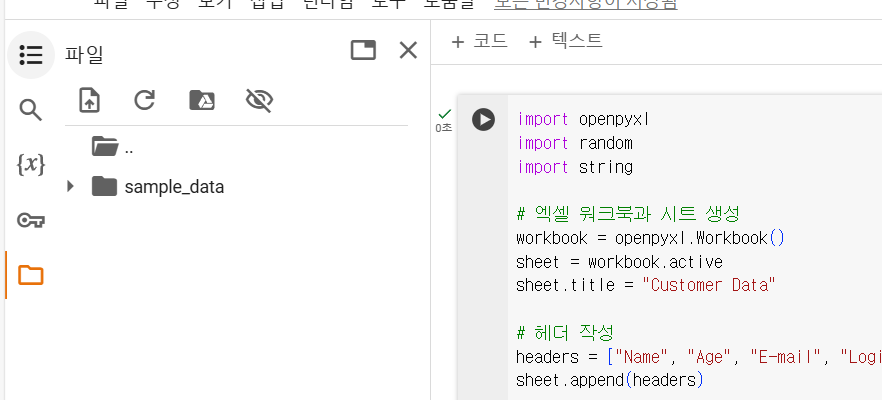
Task: Click the 'headers = ["Name"...' code line
Action: pos(699,357)
